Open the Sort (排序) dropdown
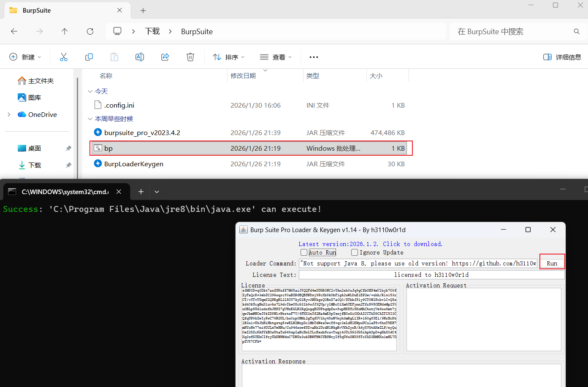The height and width of the screenshot is (387, 588). 229,57
